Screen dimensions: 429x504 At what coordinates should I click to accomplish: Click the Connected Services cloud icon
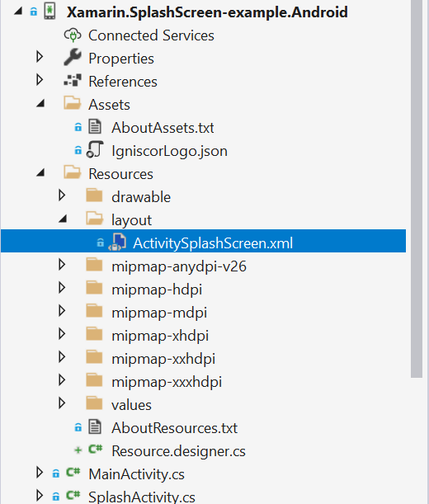[x=73, y=35]
